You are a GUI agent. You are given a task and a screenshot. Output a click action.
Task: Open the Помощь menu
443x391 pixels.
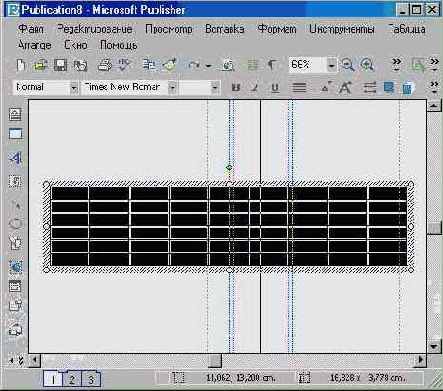pyautogui.click(x=119, y=45)
